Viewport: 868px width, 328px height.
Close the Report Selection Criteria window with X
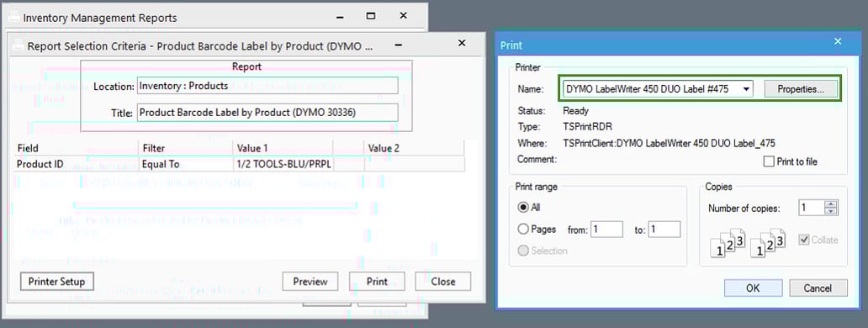click(462, 43)
